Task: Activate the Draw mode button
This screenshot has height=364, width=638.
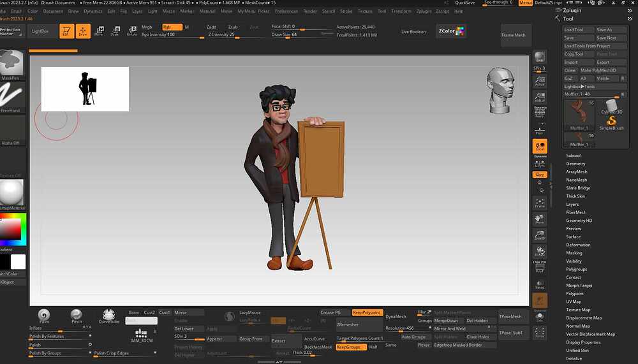Action: [83, 31]
